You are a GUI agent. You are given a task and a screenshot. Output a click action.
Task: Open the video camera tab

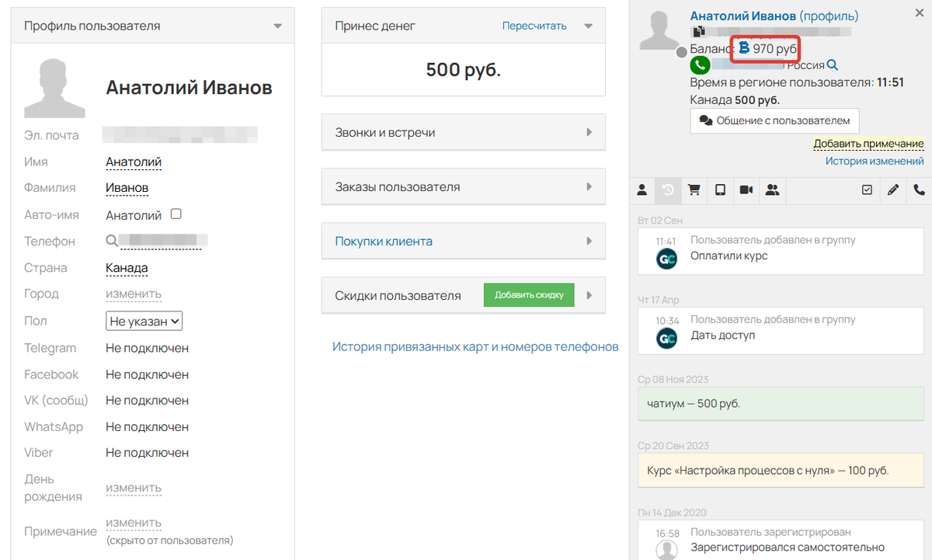tap(746, 190)
